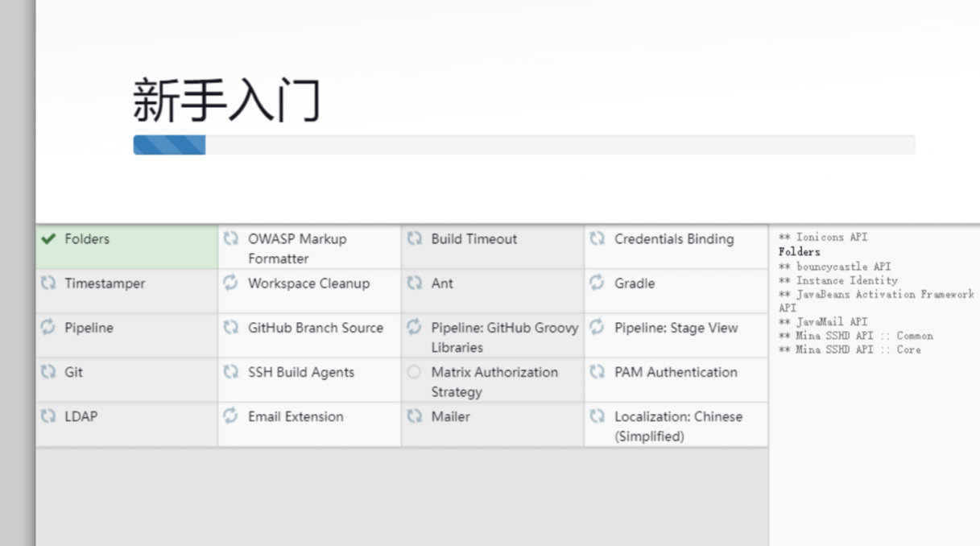Image resolution: width=980 pixels, height=546 pixels.
Task: Click the Gradle plugin name
Action: coord(635,283)
